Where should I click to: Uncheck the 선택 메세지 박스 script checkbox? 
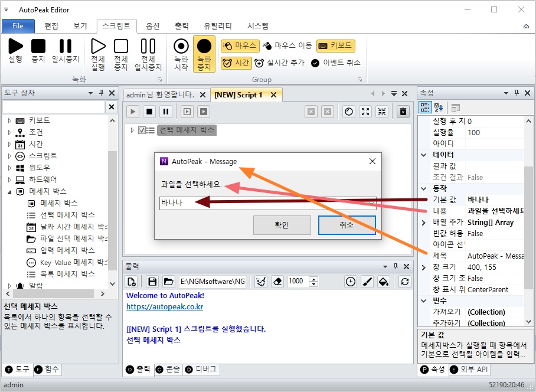click(x=142, y=130)
